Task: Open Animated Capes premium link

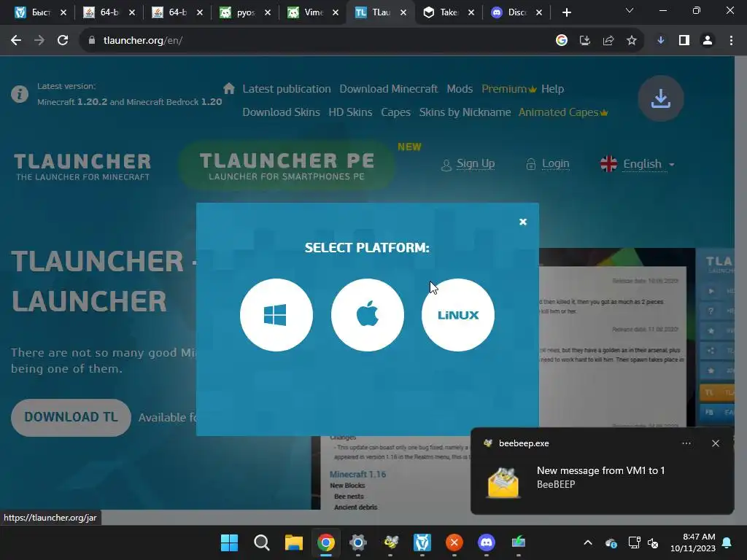Action: (x=563, y=112)
